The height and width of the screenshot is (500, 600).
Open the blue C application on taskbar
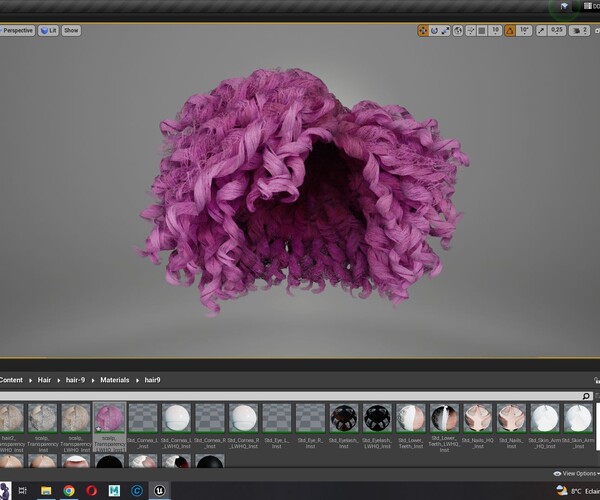click(x=137, y=490)
